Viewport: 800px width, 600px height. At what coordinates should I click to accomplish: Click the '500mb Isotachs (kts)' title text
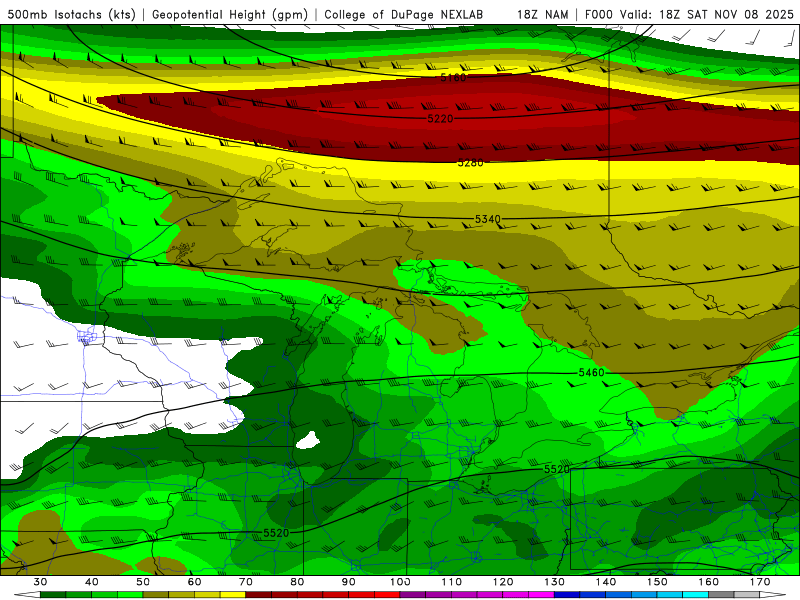[71, 14]
